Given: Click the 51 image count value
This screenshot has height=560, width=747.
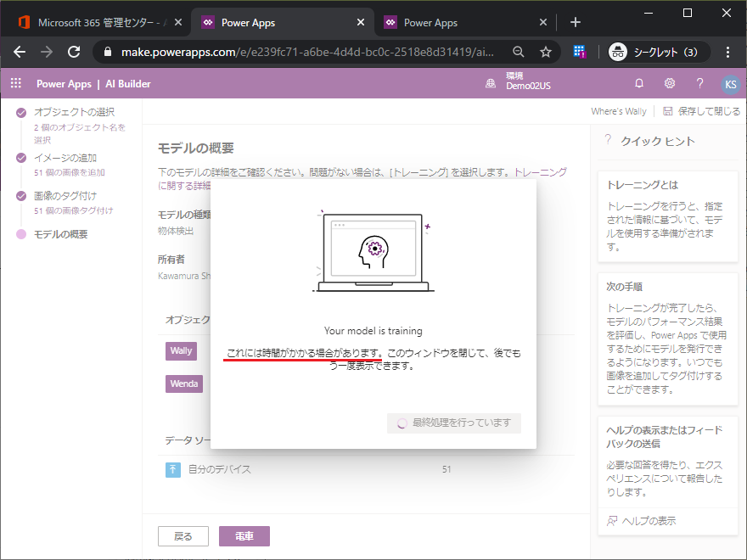Looking at the screenshot, I should pyautogui.click(x=447, y=469).
